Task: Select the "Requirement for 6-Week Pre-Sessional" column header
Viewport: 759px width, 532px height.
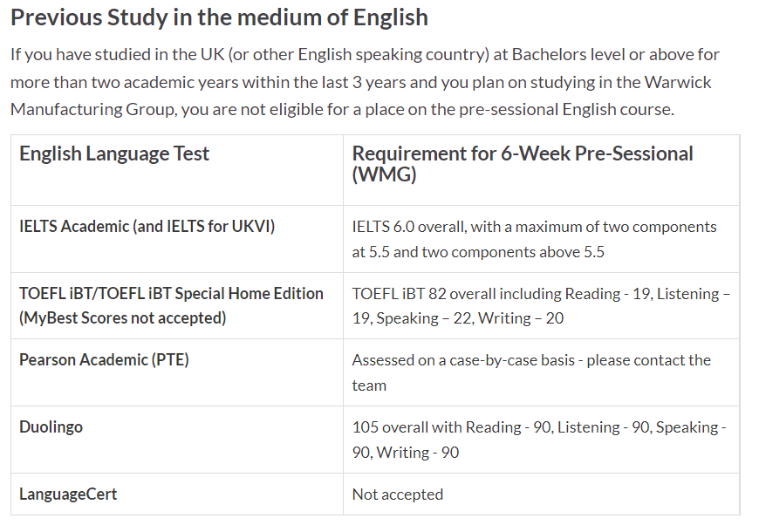Action: click(x=522, y=154)
